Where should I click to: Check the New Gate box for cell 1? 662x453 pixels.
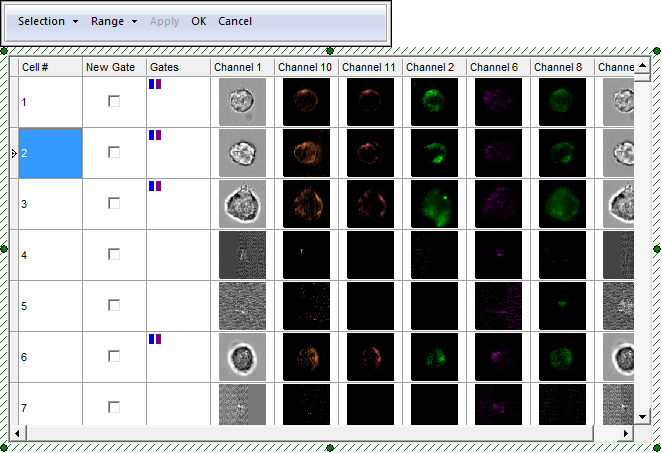[x=114, y=101]
